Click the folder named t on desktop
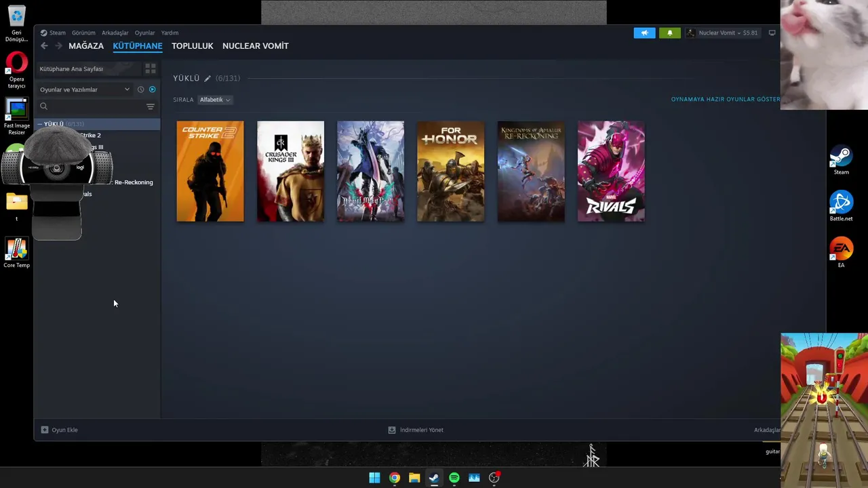868x488 pixels. tap(16, 207)
